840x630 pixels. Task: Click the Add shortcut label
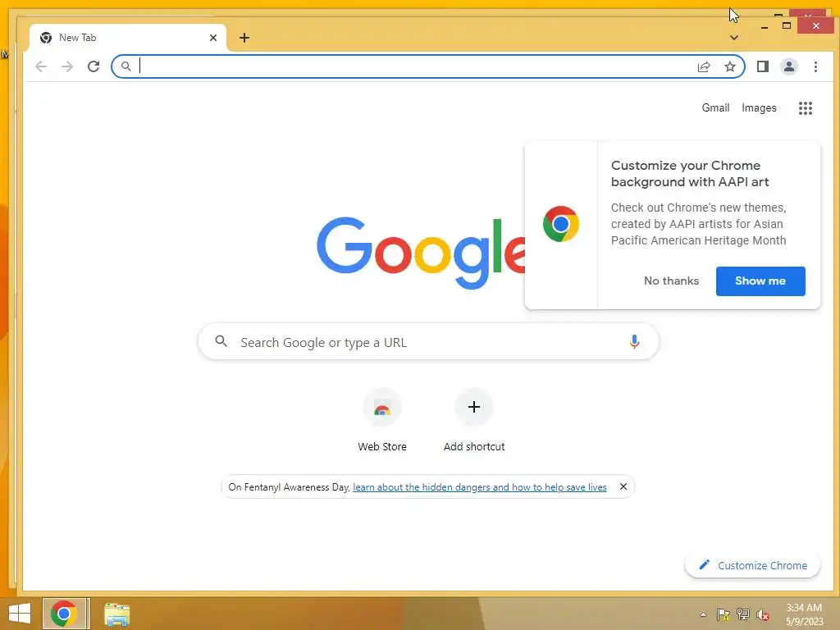coord(474,446)
